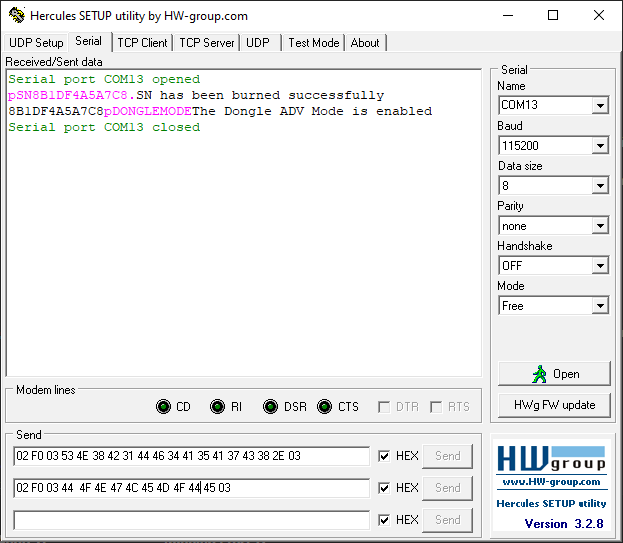Click the DSR modem line indicator

[x=270, y=406]
